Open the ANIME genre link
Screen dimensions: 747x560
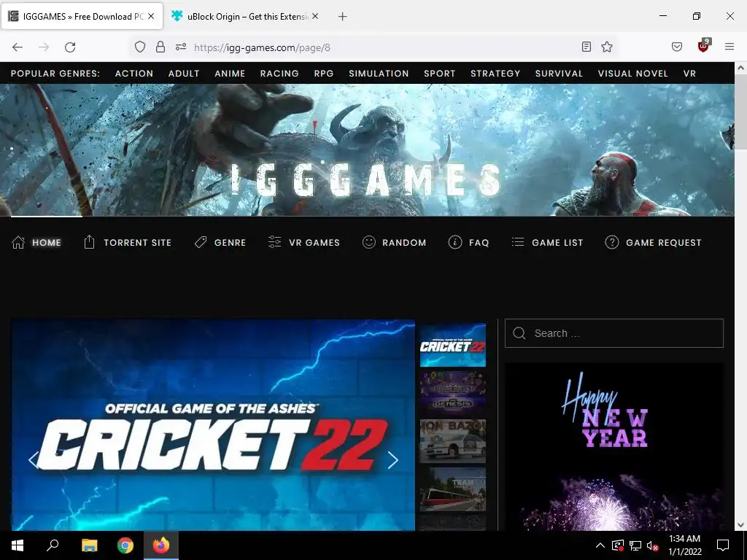coord(230,74)
